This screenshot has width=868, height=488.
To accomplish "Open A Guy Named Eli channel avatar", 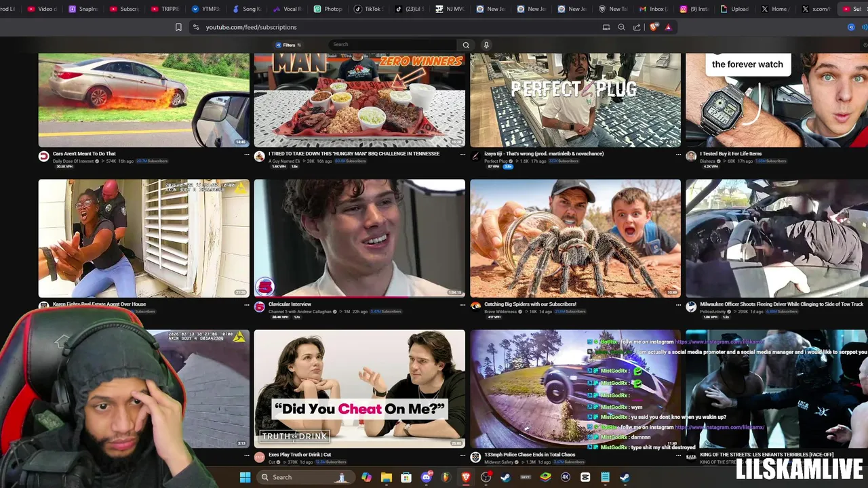I will click(259, 157).
